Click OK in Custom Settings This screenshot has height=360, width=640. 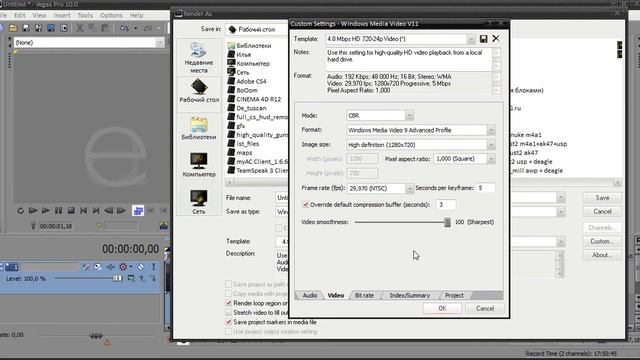point(442,308)
